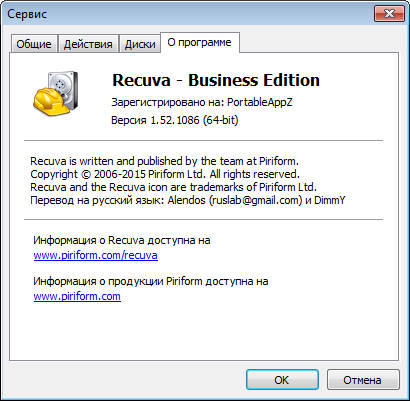This screenshot has width=410, height=401.
Task: Click the Зарегистрировано на: PortableAppZ text
Action: tap(202, 102)
